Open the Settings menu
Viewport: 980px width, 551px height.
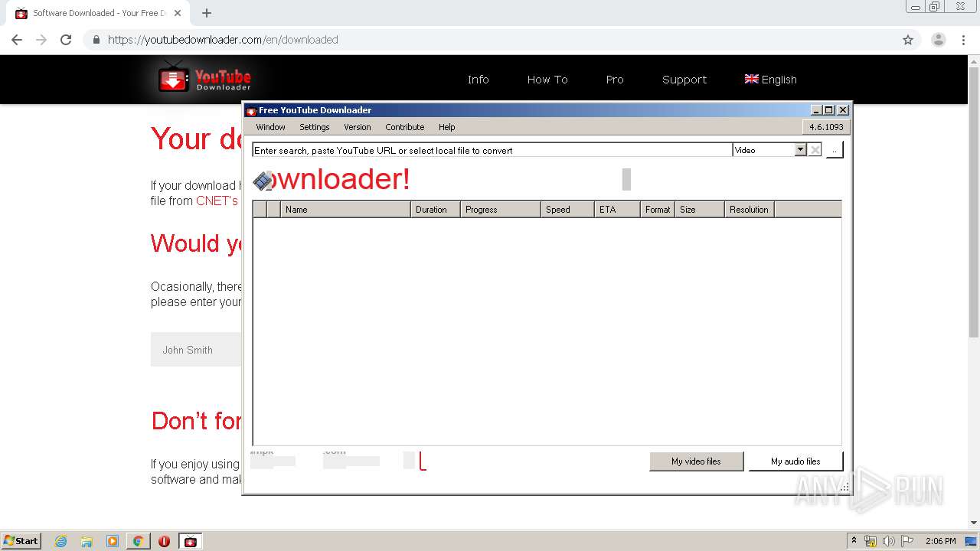point(314,127)
